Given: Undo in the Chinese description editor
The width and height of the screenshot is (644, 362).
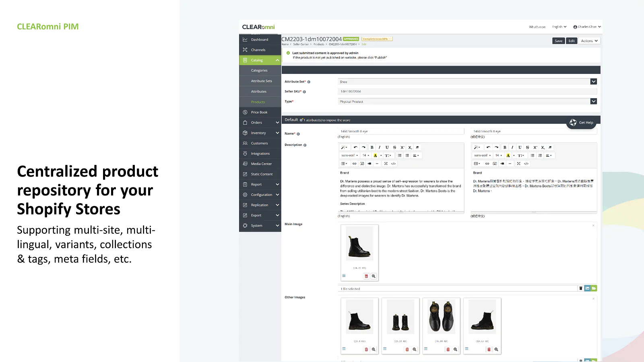Looking at the screenshot, I should point(488,147).
